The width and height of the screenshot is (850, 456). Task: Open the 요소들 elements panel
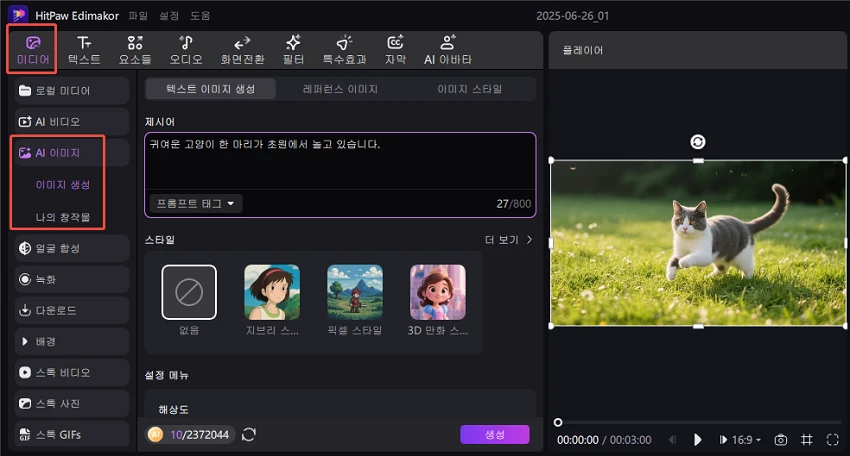point(135,50)
